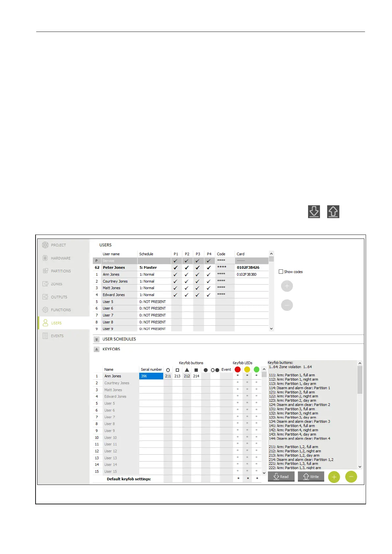Click the Read button in the keyfobs panel

coord(281,477)
